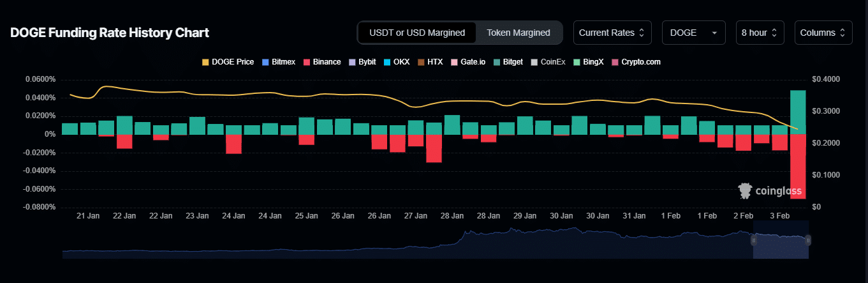
Task: Switch to Token Margined tab
Action: (x=518, y=33)
